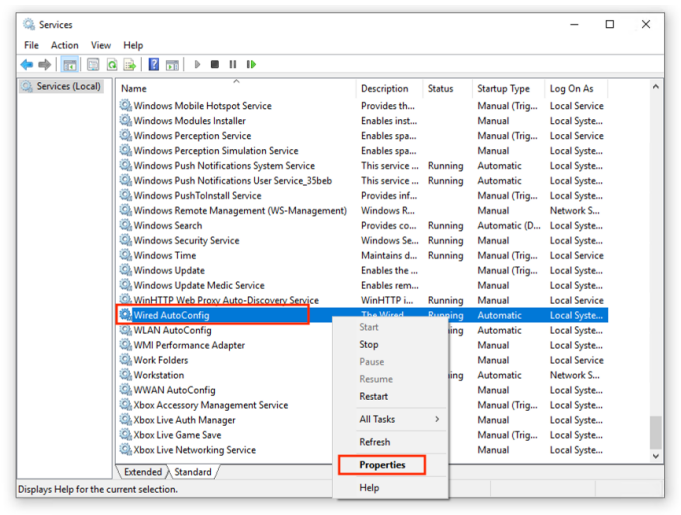The image size is (681, 515).
Task: Click the Export List toolbar icon
Action: pyautogui.click(x=129, y=64)
